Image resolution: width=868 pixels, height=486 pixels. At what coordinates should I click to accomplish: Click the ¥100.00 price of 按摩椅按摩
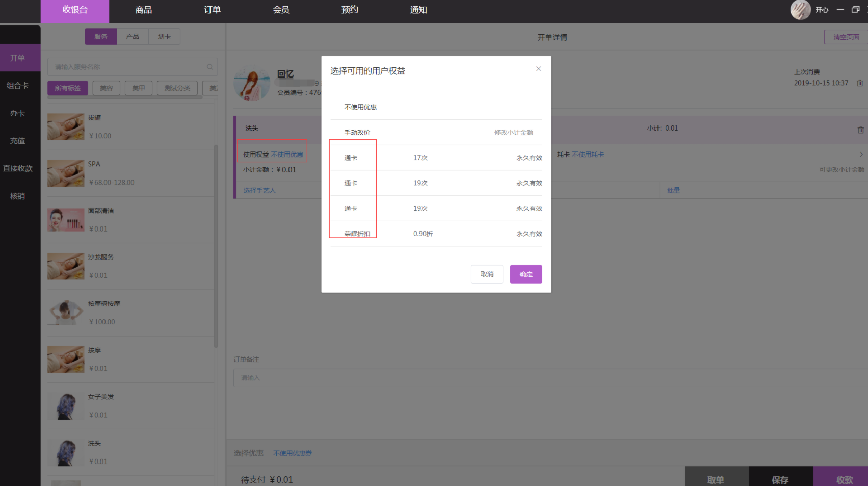102,322
